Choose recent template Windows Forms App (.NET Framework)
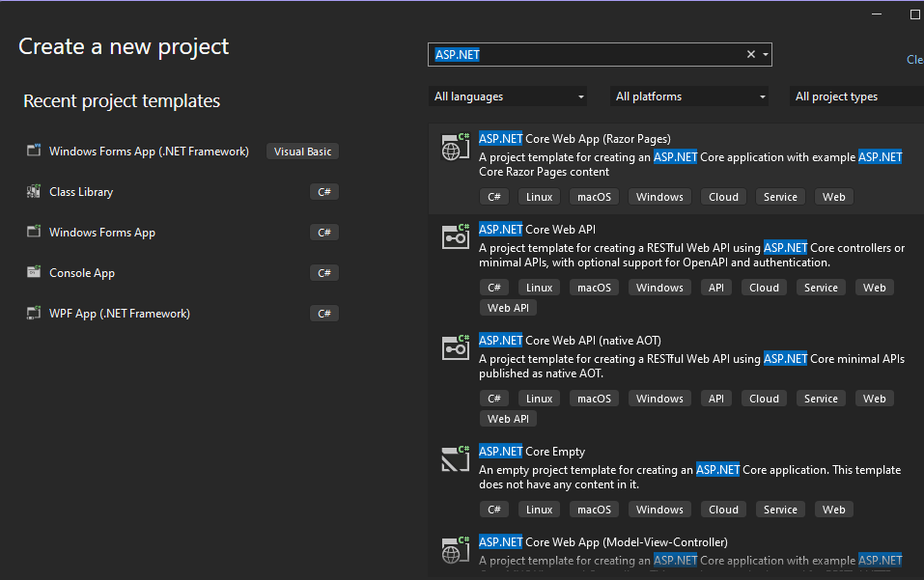924x580 pixels. tap(182, 152)
